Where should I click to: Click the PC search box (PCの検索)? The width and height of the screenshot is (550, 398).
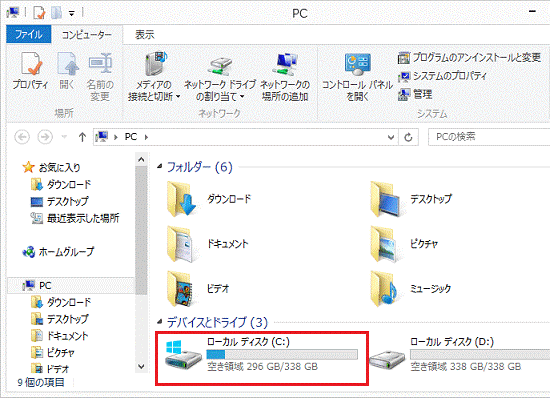pos(489,137)
